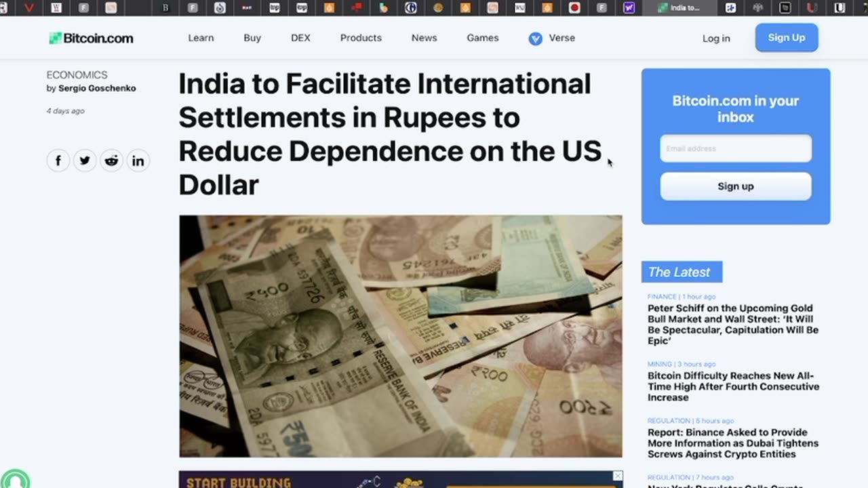Click the 'Bitcoin.com in your inbox' heading

736,109
